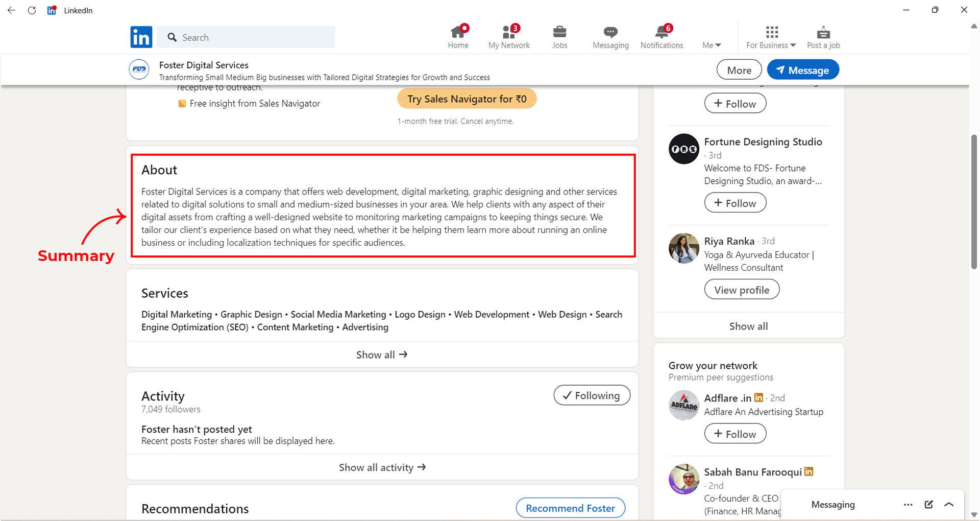Screen dimensions: 980x521
Task: Click the page vertical scrollbar thumb
Action: coord(974,202)
